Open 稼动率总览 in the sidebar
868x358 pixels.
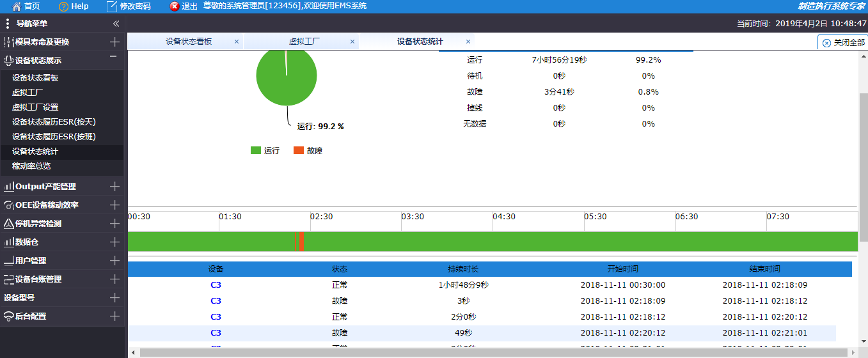[x=31, y=166]
